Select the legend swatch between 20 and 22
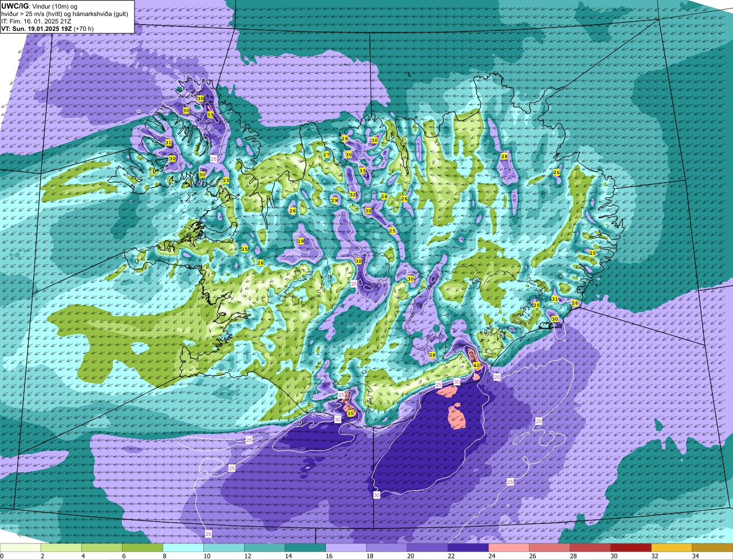The height and width of the screenshot is (560, 733). point(427,547)
